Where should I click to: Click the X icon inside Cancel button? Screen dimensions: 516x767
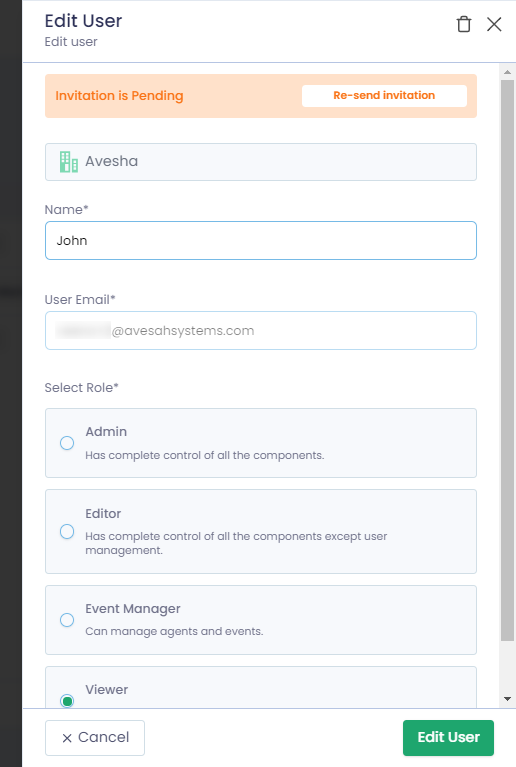[x=67, y=738]
